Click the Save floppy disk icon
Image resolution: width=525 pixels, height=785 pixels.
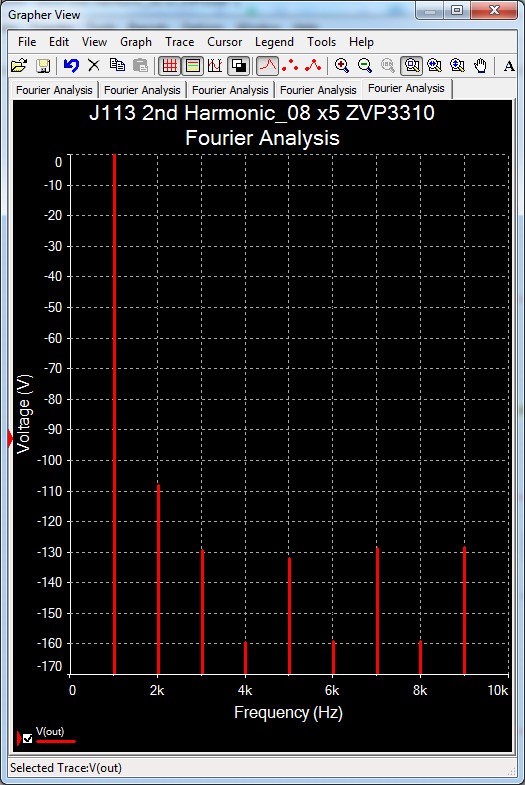43,66
